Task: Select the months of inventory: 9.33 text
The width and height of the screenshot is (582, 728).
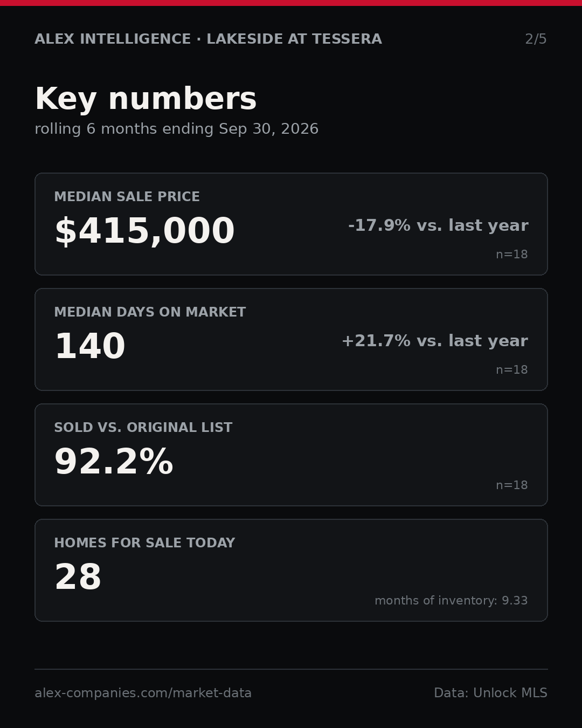Action: 451,601
